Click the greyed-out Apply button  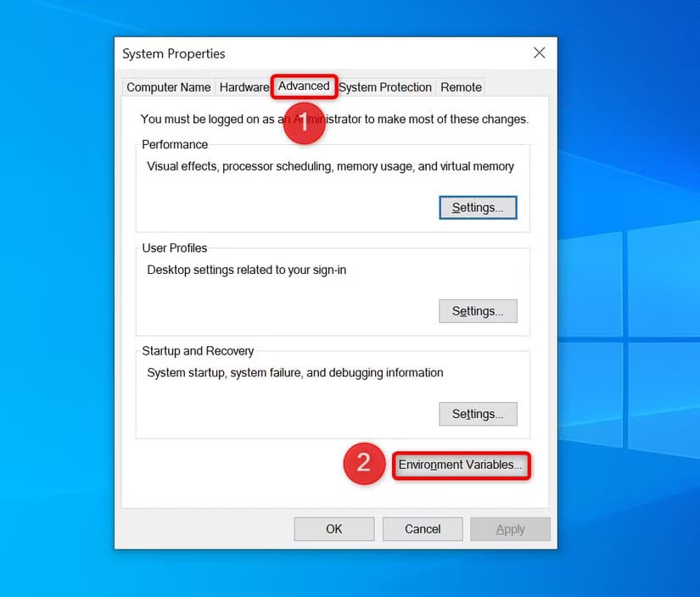(510, 529)
